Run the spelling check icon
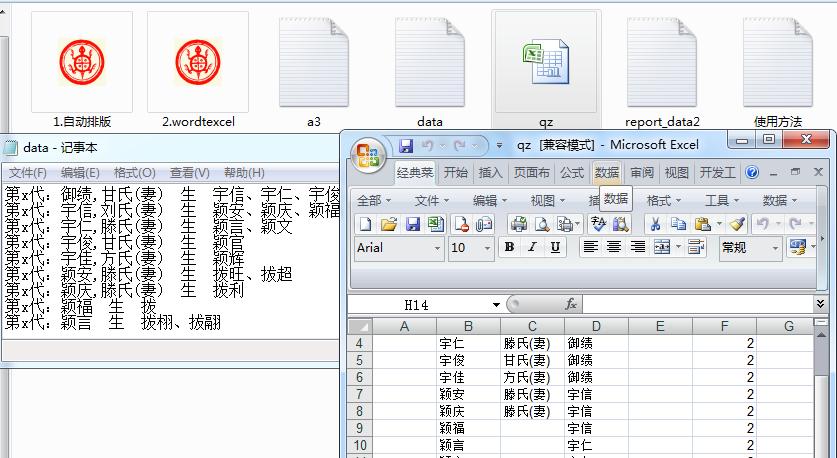The width and height of the screenshot is (837, 458). pyautogui.click(x=598, y=224)
